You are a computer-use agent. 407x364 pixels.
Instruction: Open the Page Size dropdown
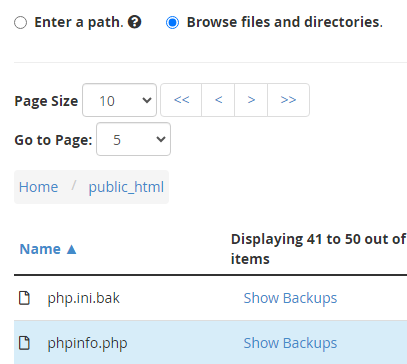pyautogui.click(x=119, y=100)
